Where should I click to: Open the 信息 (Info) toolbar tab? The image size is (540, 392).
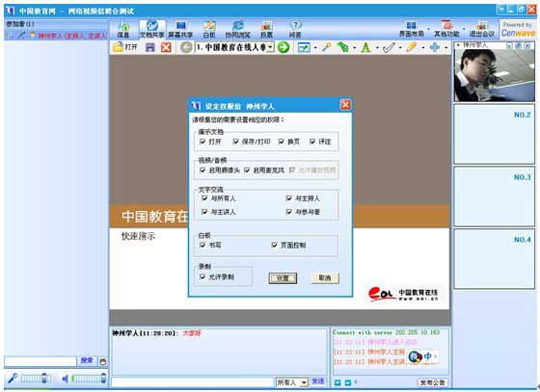pos(123,29)
